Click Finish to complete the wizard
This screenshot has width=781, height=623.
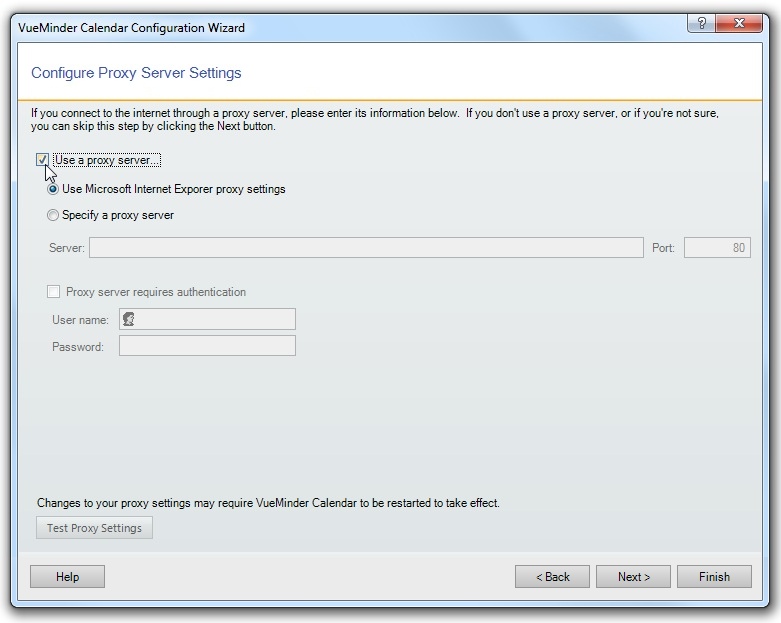[714, 577]
